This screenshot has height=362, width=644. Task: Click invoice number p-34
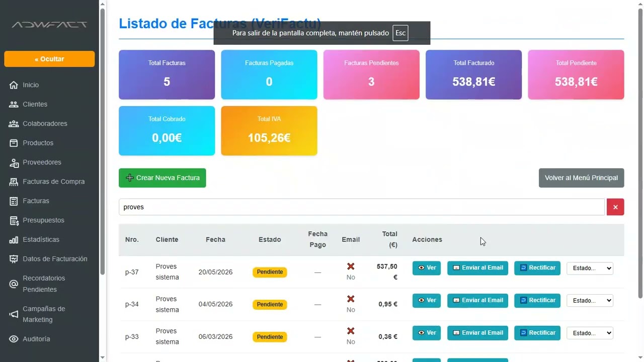click(132, 304)
